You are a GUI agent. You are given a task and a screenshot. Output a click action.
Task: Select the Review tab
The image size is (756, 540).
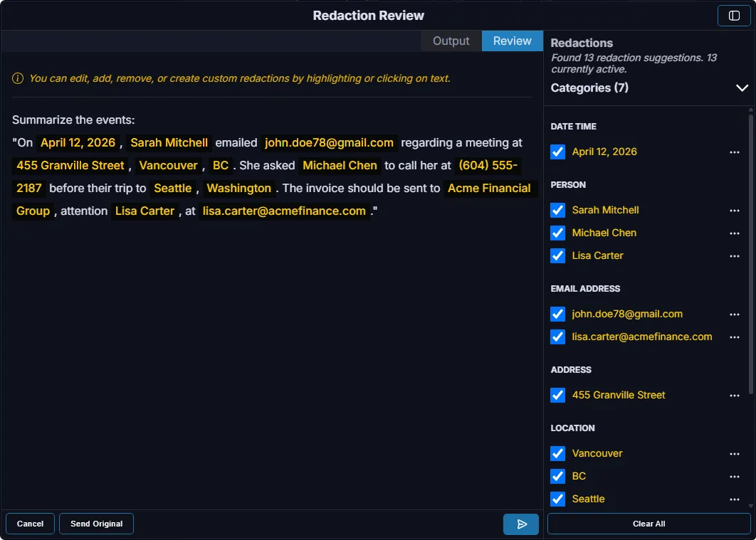(x=512, y=41)
